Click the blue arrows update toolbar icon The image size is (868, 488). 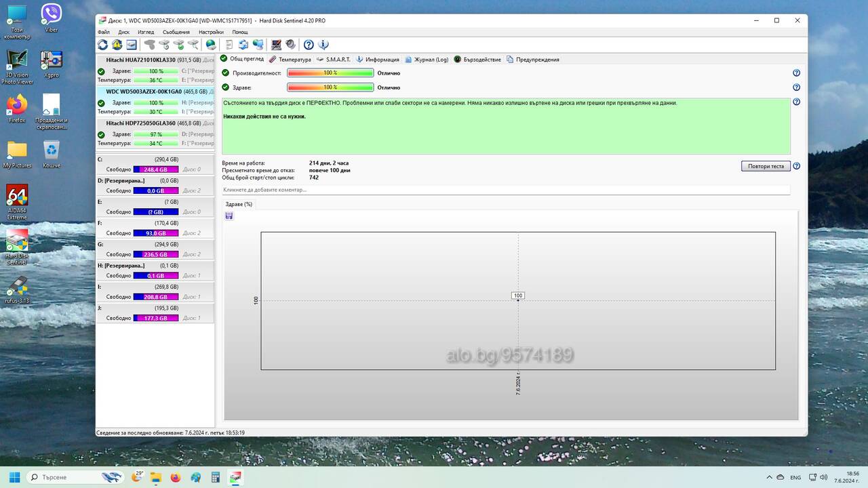point(243,45)
